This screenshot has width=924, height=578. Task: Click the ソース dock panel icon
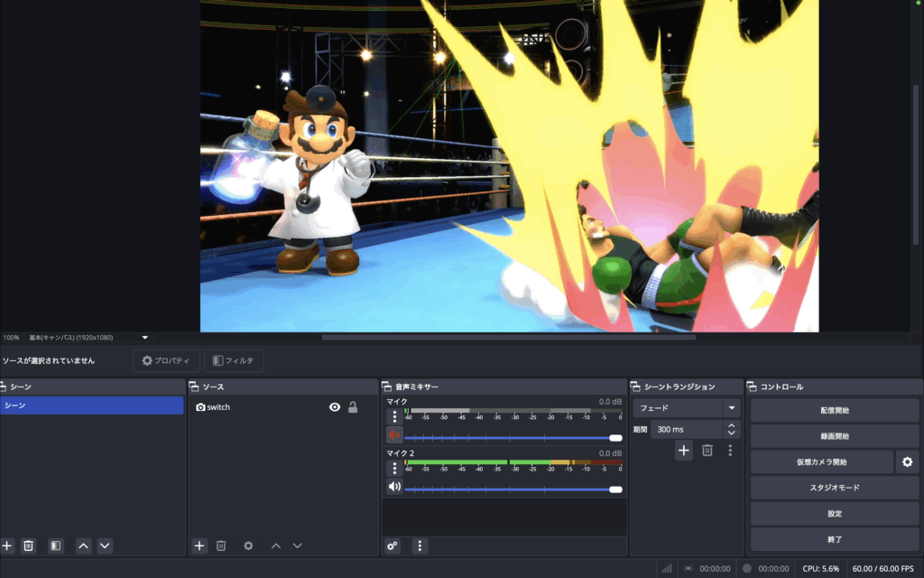(194, 387)
